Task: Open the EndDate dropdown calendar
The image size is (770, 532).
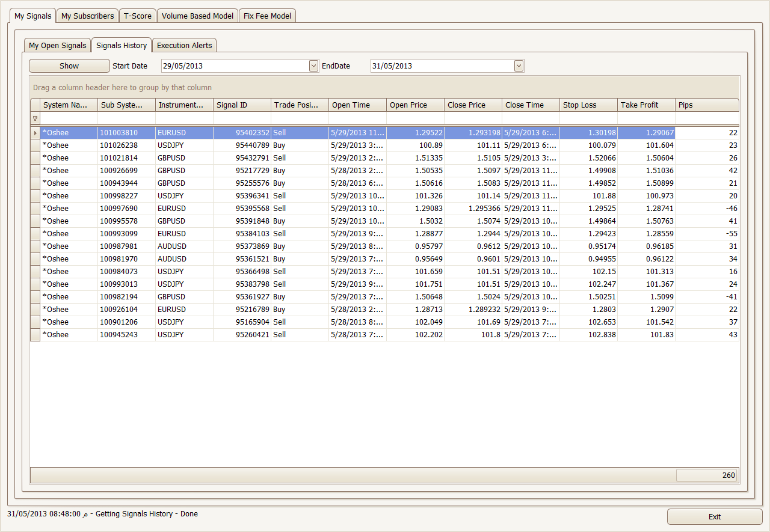Action: coord(519,66)
